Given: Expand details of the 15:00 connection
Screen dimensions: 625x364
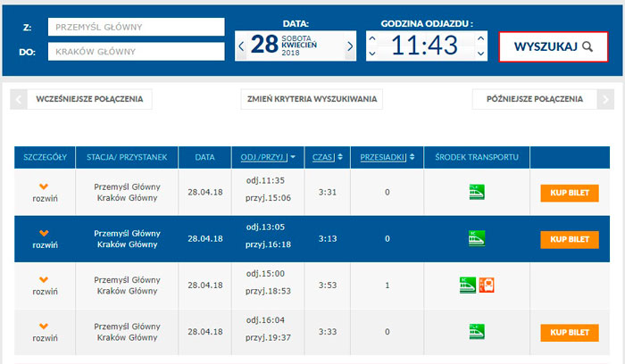Looking at the screenshot, I should tap(45, 285).
